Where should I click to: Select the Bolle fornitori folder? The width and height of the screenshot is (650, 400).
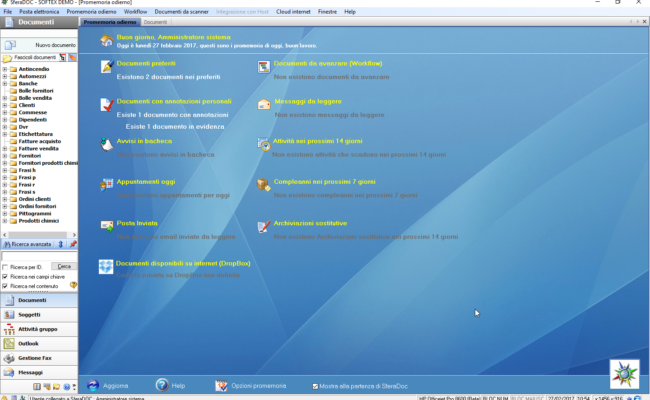click(x=36, y=91)
